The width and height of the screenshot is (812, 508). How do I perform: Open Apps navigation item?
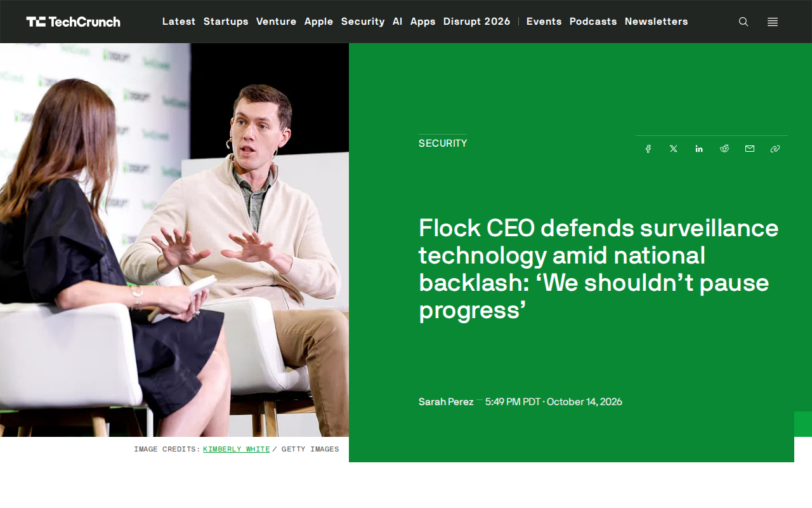click(423, 22)
